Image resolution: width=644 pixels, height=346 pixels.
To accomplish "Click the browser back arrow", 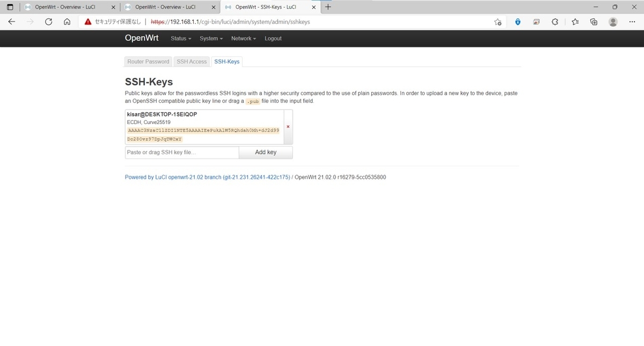I will [12, 22].
